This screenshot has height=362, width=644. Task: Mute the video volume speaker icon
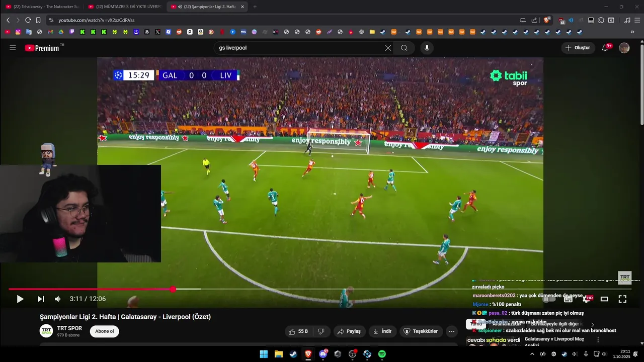click(58, 299)
